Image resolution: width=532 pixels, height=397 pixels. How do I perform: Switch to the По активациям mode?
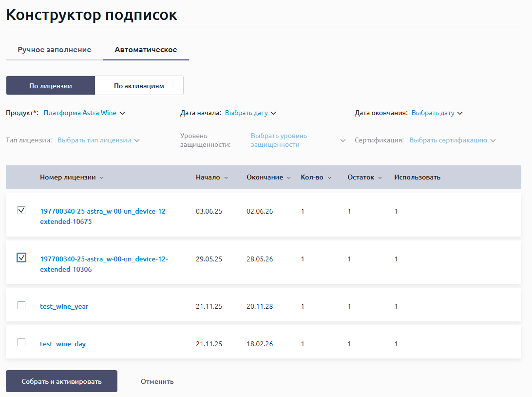coord(139,86)
